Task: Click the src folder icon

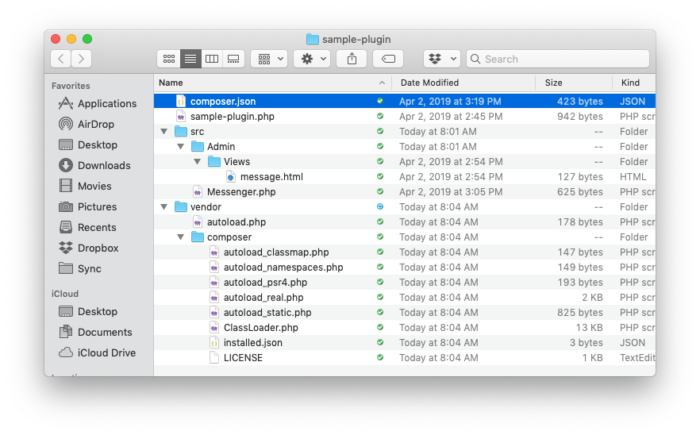Action: tap(181, 131)
